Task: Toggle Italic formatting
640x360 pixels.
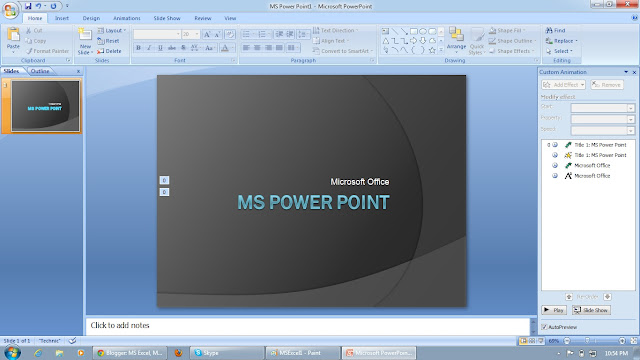Action: click(x=149, y=48)
